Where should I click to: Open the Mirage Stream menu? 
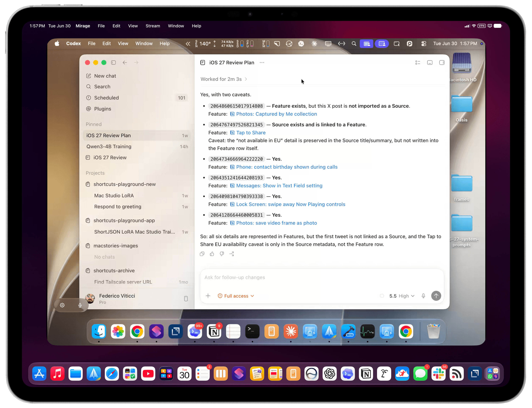point(153,26)
